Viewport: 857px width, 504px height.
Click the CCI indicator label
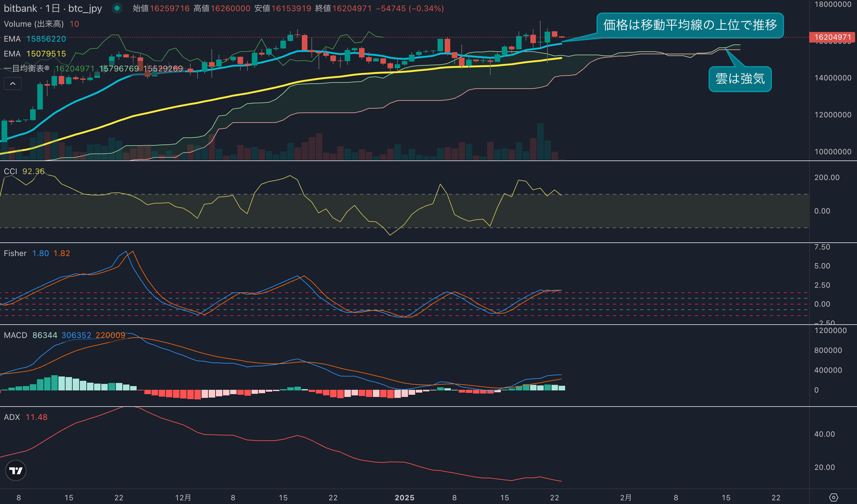(10, 171)
